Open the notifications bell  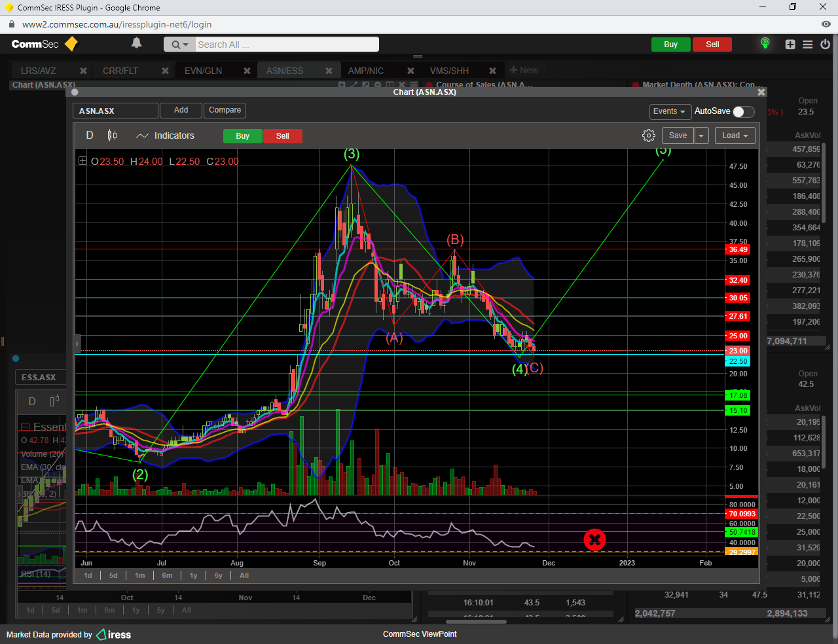tap(136, 43)
